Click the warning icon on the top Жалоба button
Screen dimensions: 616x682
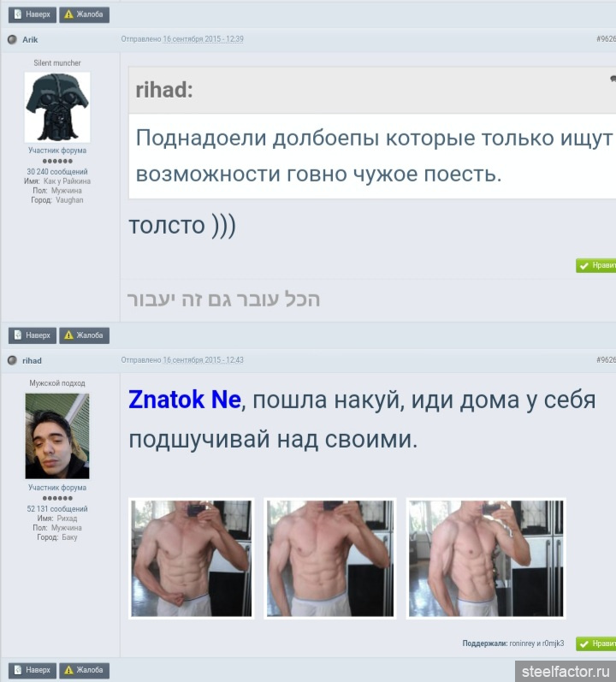pyautogui.click(x=68, y=15)
